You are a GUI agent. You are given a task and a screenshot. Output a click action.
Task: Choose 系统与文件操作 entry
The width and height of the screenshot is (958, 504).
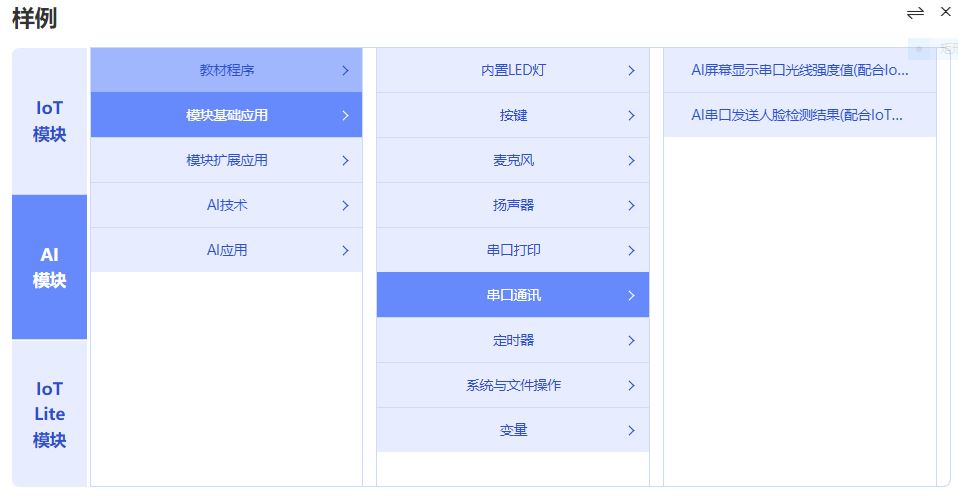pyautogui.click(x=513, y=385)
